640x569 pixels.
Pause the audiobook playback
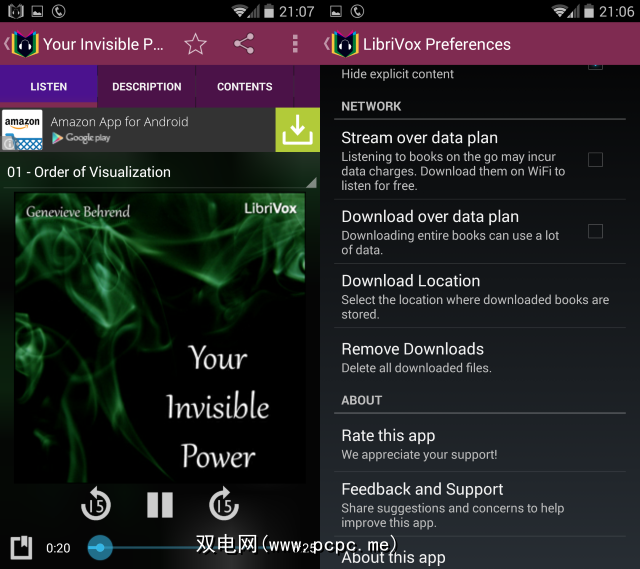pyautogui.click(x=160, y=505)
